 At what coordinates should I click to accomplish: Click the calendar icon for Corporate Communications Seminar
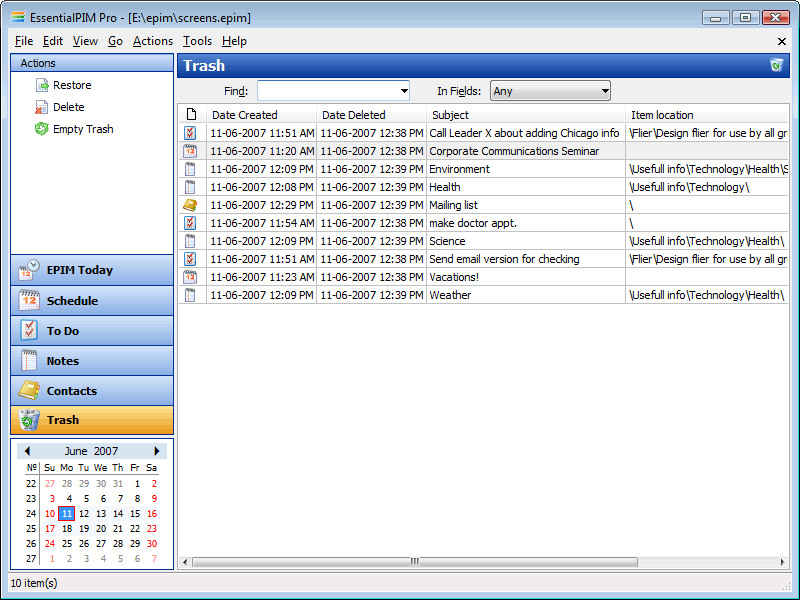coord(190,151)
